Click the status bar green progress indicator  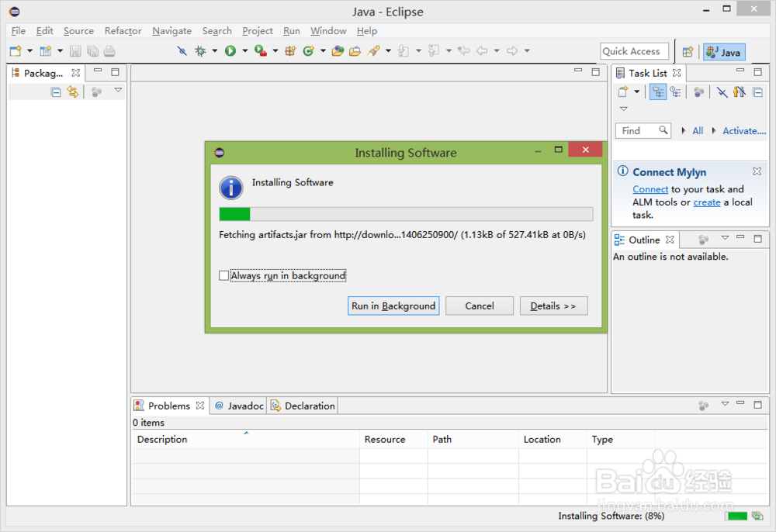[x=736, y=516]
